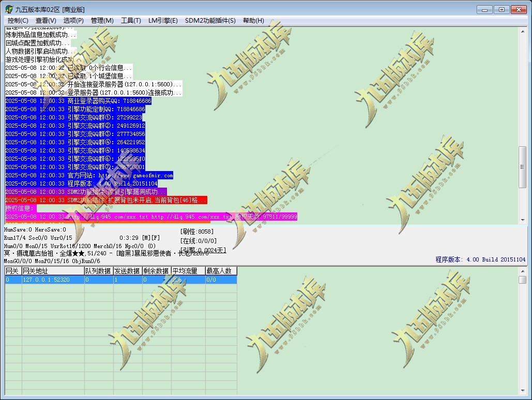This screenshot has width=532, height=400.
Task: Click the MonG0/0/0 MonP0/15/16 ObjRun0/6 status text
Action: click(x=52, y=261)
